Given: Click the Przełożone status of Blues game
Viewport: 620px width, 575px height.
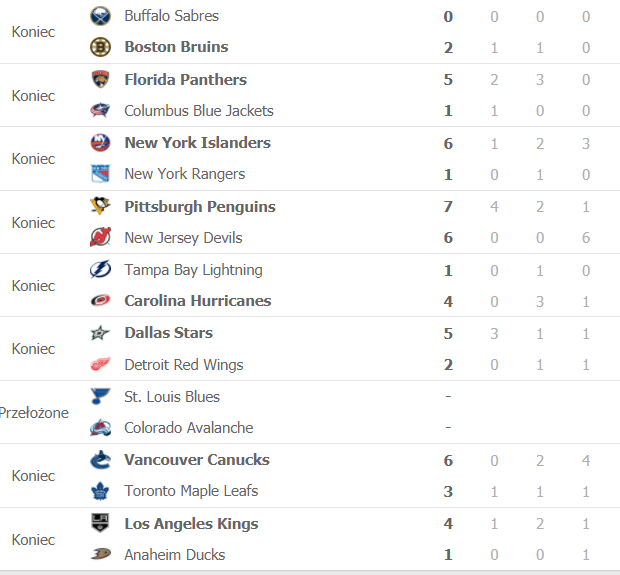Looking at the screenshot, I should (x=34, y=413).
